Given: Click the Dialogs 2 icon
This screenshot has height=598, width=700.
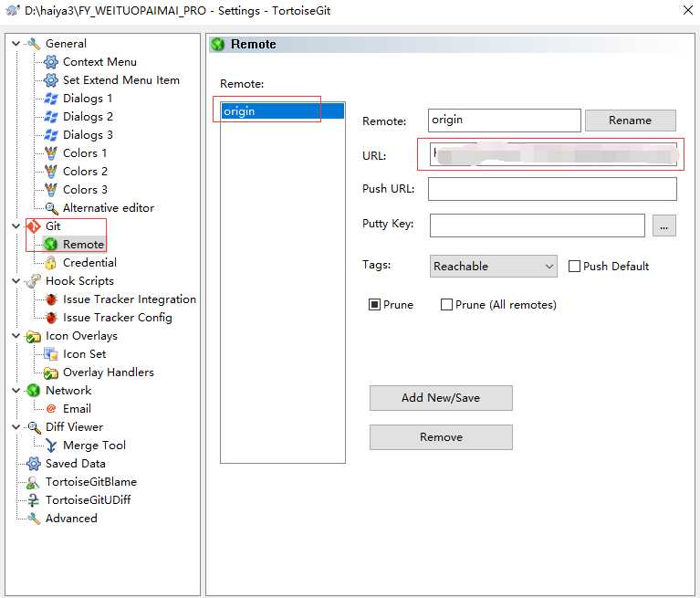Looking at the screenshot, I should coord(51,117).
